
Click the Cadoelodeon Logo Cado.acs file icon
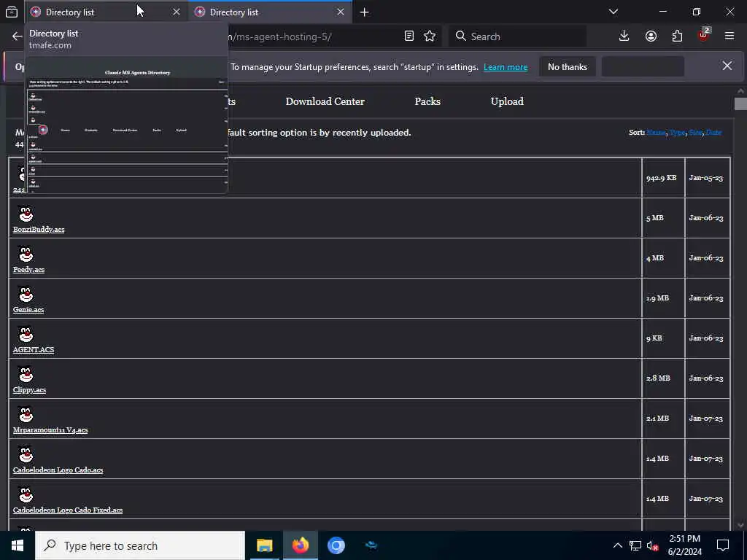point(26,454)
